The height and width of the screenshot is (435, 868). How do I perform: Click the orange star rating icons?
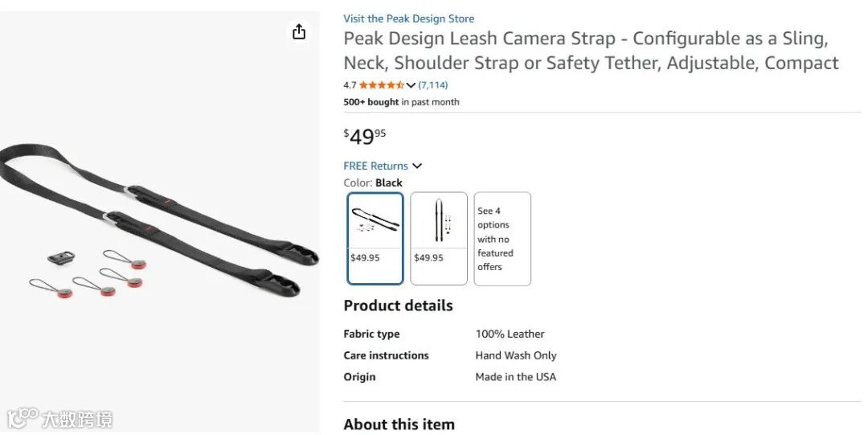[381, 85]
